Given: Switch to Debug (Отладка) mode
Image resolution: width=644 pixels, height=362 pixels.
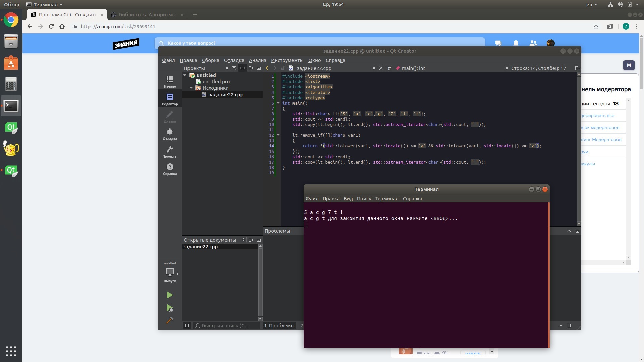Looking at the screenshot, I should (x=170, y=134).
